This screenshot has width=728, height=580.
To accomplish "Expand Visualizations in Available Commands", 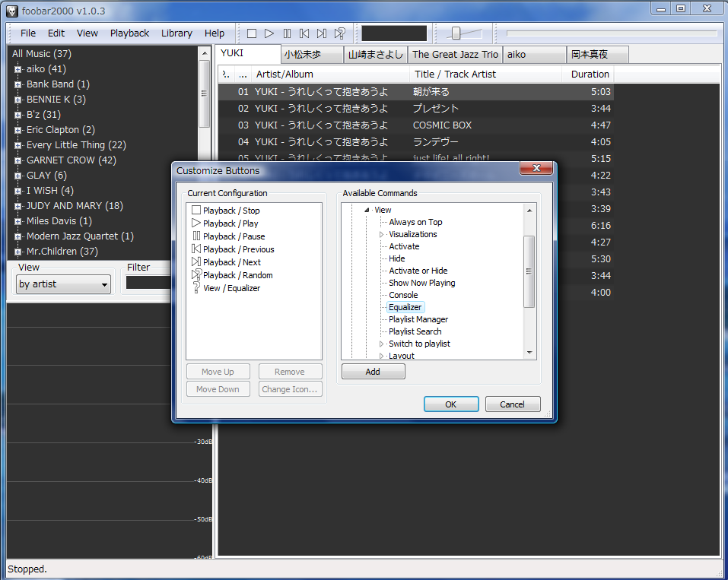I will [x=382, y=235].
